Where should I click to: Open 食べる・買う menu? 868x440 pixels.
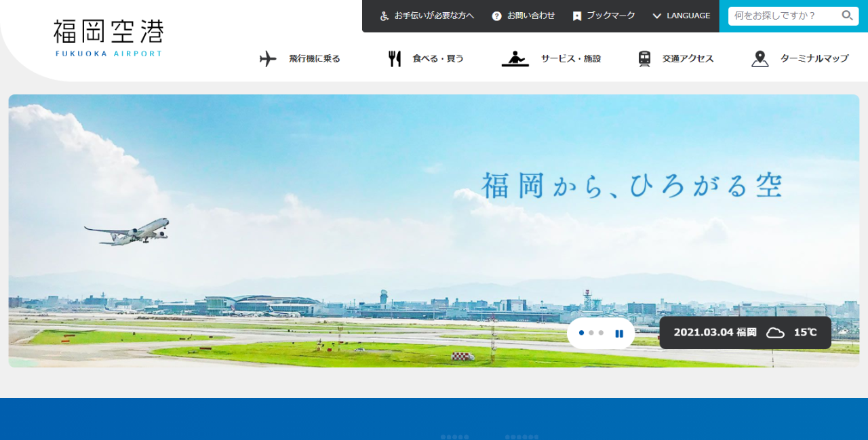pyautogui.click(x=438, y=59)
